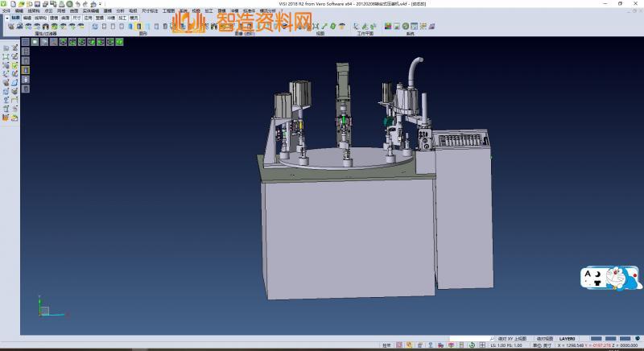The width and height of the screenshot is (644, 351).
Task: Open the LAYER0 layer selector
Action: click(x=568, y=339)
